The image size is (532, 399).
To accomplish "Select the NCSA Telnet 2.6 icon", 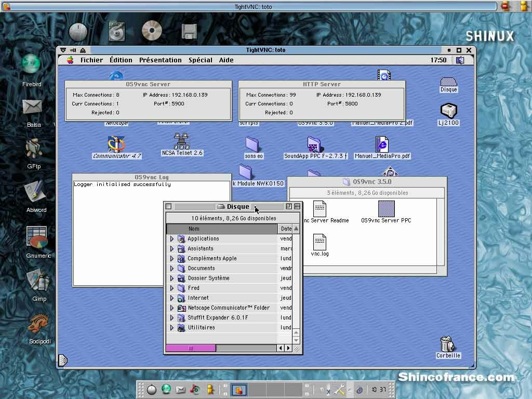I will 181,141.
